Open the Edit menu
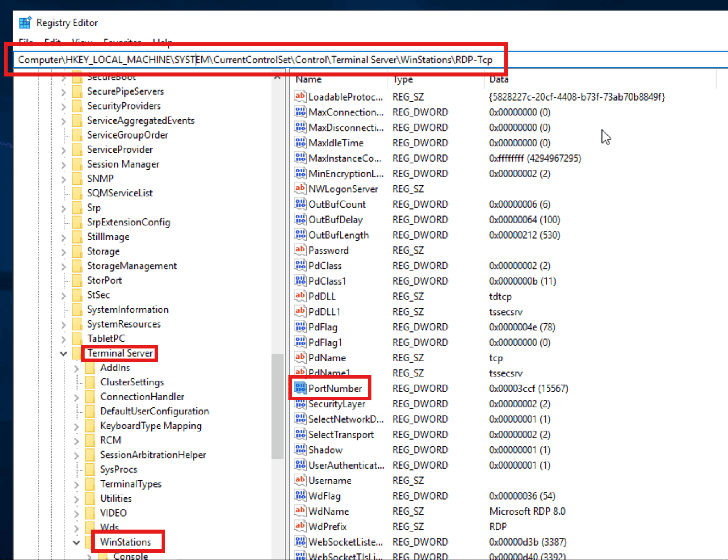 pos(52,43)
